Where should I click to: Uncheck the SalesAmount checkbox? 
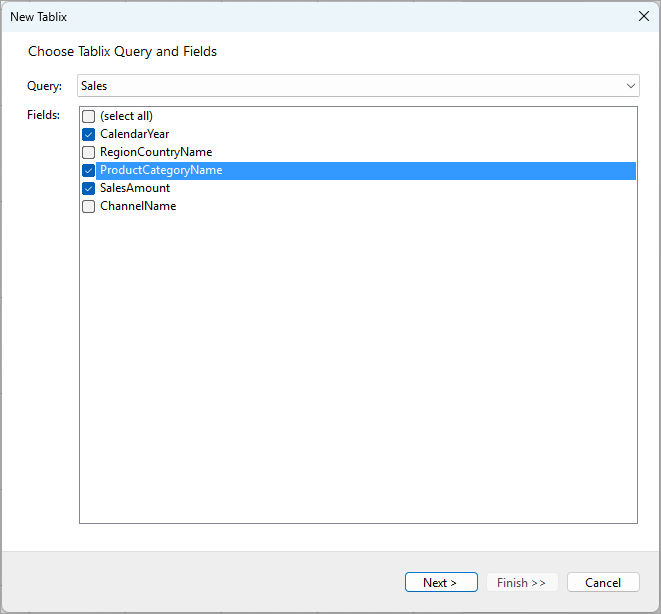pyautogui.click(x=89, y=188)
